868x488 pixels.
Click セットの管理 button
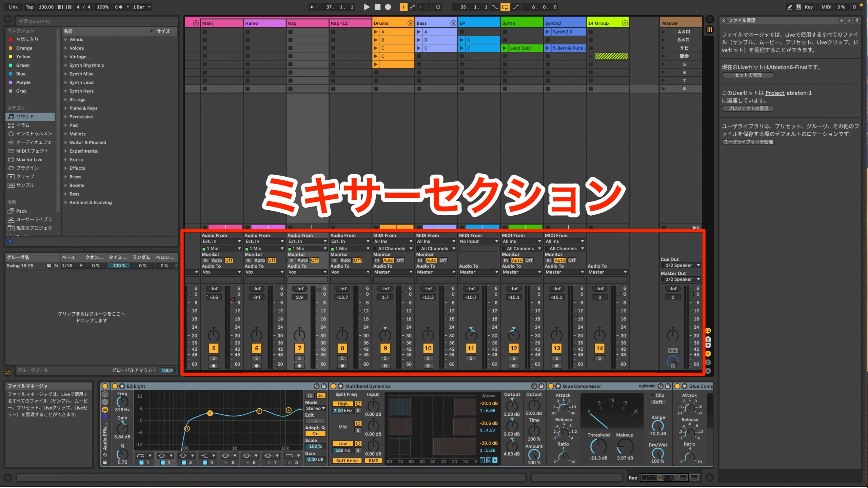pyautogui.click(x=748, y=75)
